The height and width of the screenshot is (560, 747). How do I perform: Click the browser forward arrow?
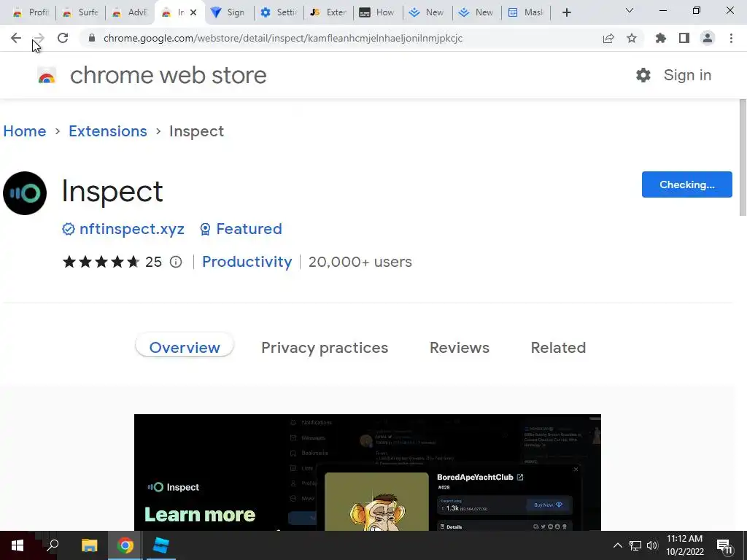pos(39,38)
